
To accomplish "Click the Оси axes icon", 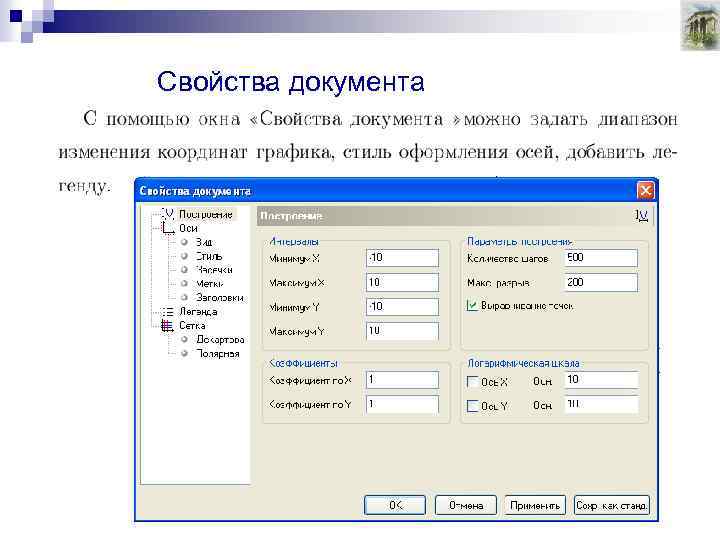I will click(x=168, y=228).
